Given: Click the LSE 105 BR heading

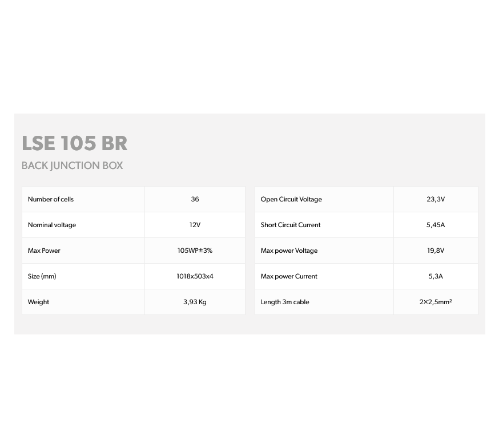Looking at the screenshot, I should (x=74, y=143).
